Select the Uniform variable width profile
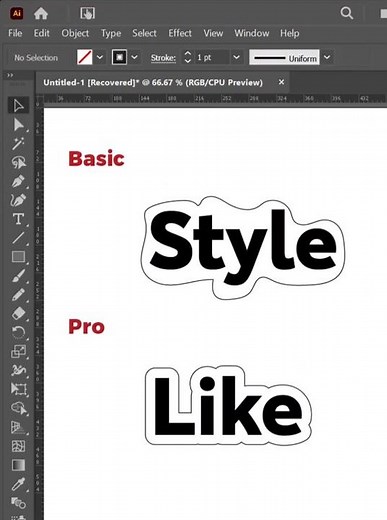 coord(284,57)
